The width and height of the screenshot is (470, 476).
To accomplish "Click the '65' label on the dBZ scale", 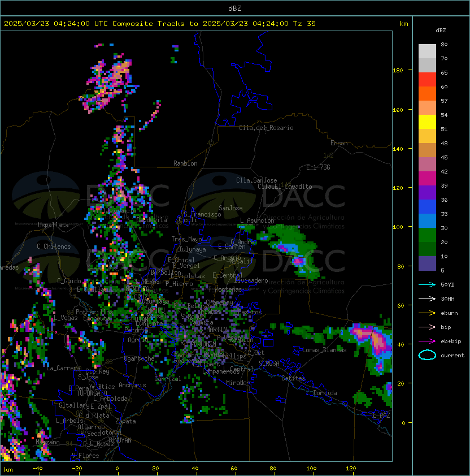I will [x=444, y=72].
